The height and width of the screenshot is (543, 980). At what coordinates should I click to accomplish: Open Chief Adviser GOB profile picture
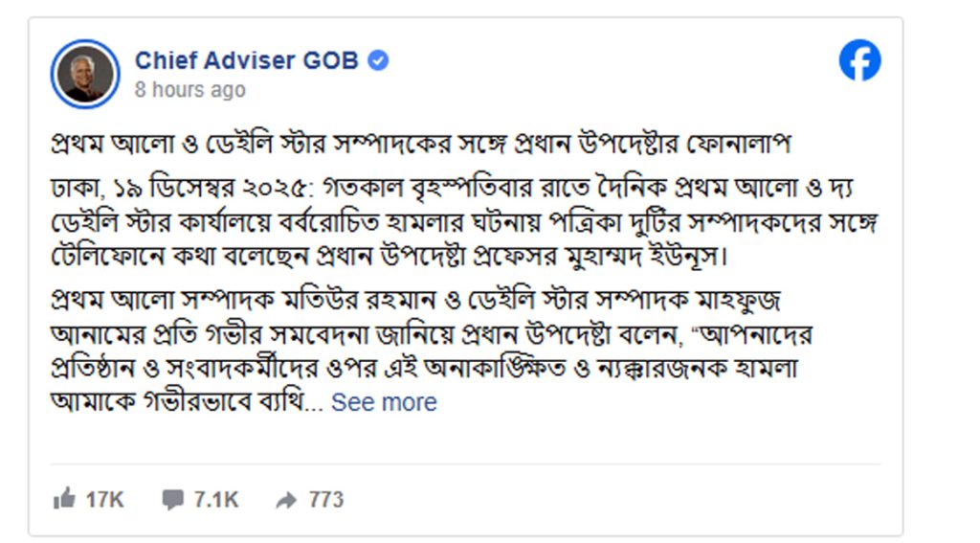click(x=84, y=75)
